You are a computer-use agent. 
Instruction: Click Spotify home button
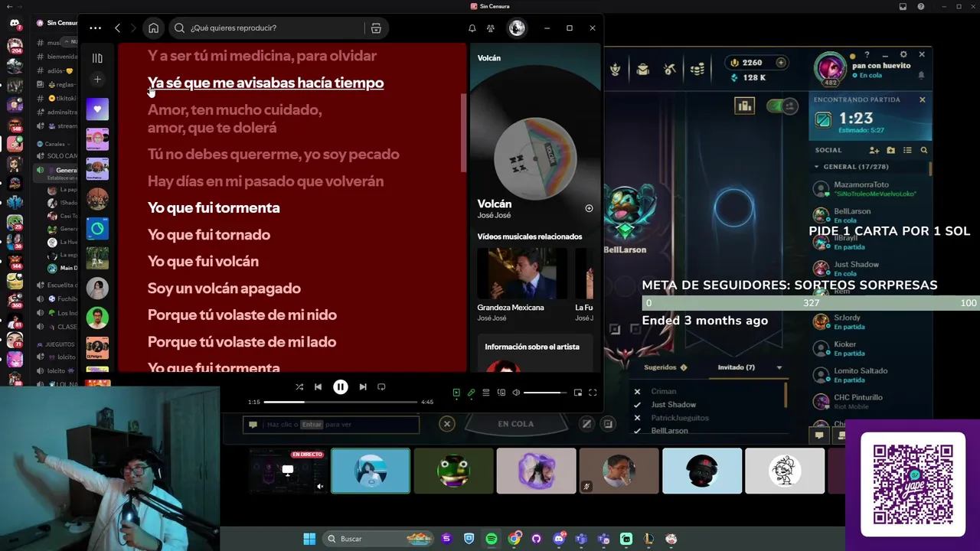click(154, 28)
